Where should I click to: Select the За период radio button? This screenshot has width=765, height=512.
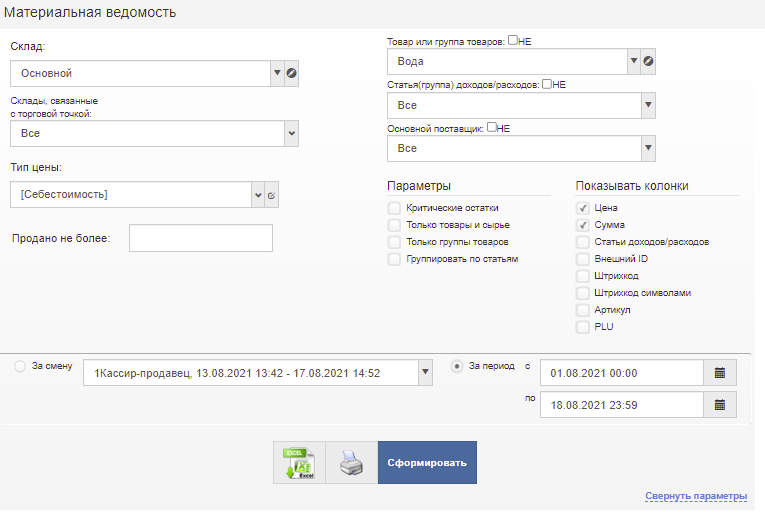click(457, 367)
